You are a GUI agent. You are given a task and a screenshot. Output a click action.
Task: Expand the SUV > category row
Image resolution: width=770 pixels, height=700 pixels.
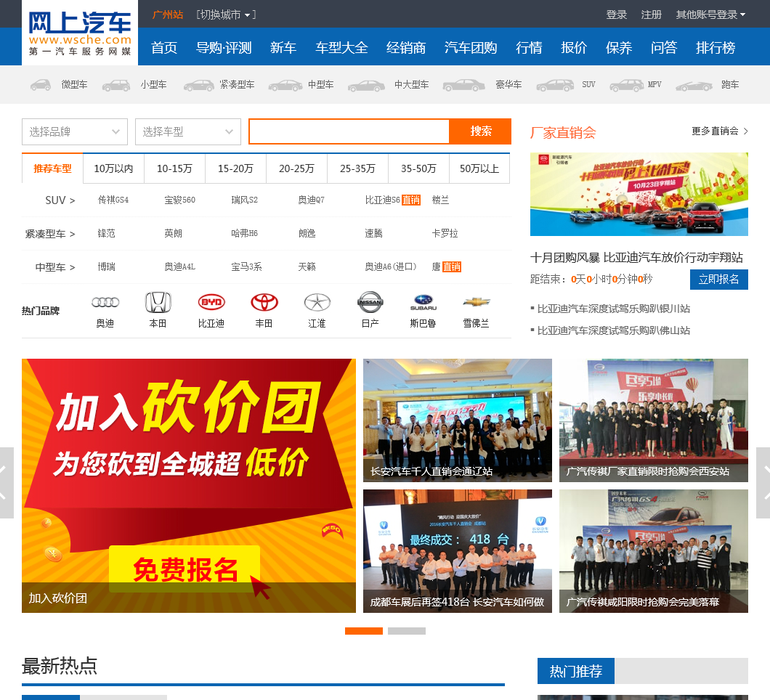60,200
